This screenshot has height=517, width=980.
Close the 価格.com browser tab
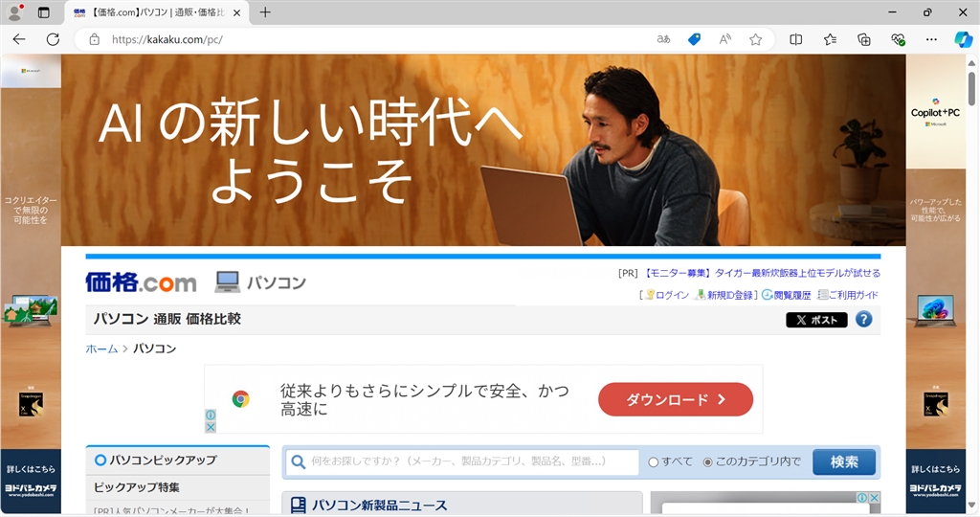pos(237,12)
